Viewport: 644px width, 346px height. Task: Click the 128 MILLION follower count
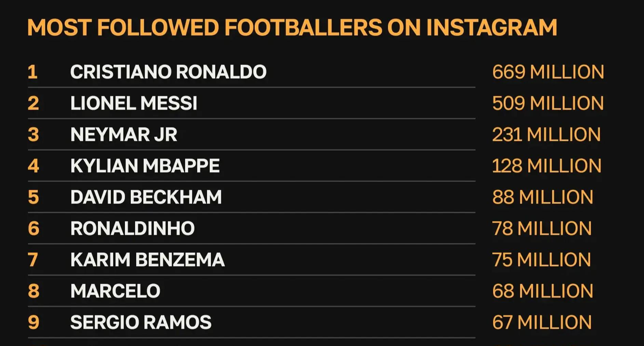coord(546,166)
